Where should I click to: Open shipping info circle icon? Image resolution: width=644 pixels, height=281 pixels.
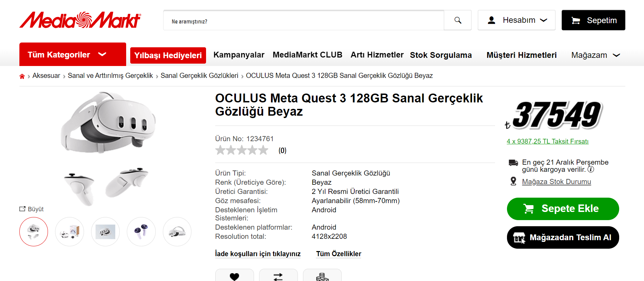(591, 169)
